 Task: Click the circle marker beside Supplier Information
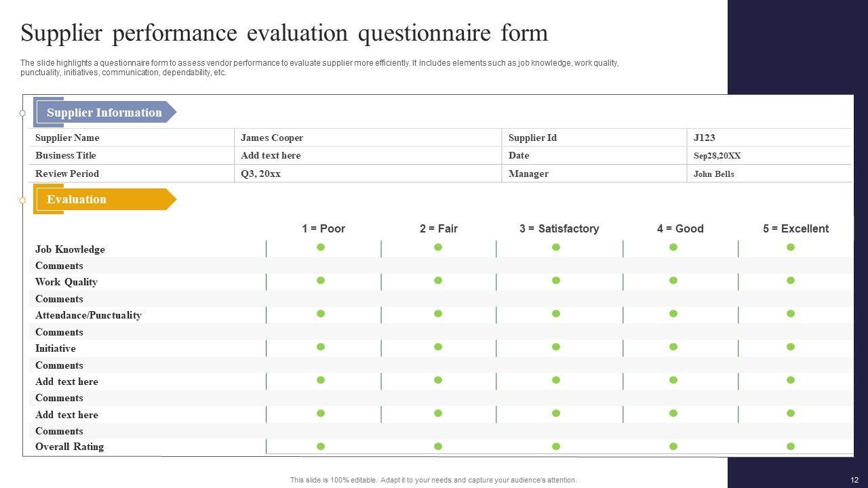point(22,113)
